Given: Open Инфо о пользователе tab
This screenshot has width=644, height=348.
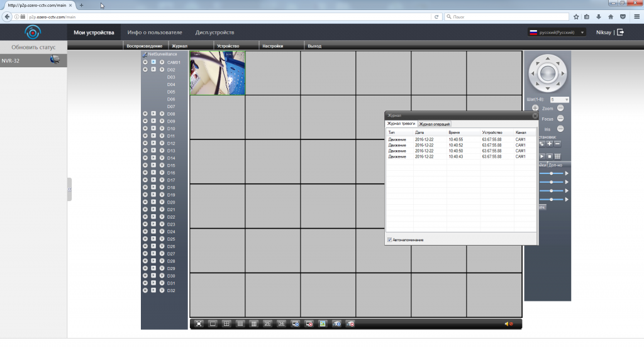Looking at the screenshot, I should pyautogui.click(x=155, y=33).
